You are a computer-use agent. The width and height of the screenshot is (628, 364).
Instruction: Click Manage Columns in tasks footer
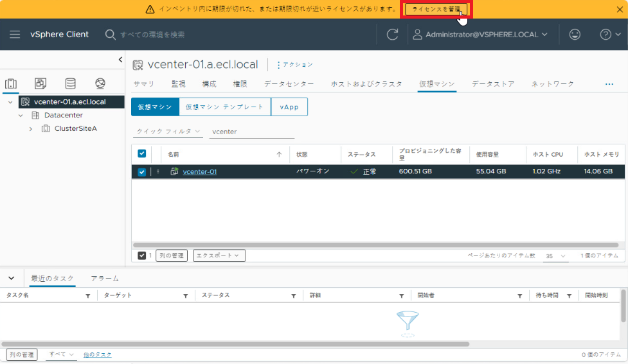(x=22, y=354)
